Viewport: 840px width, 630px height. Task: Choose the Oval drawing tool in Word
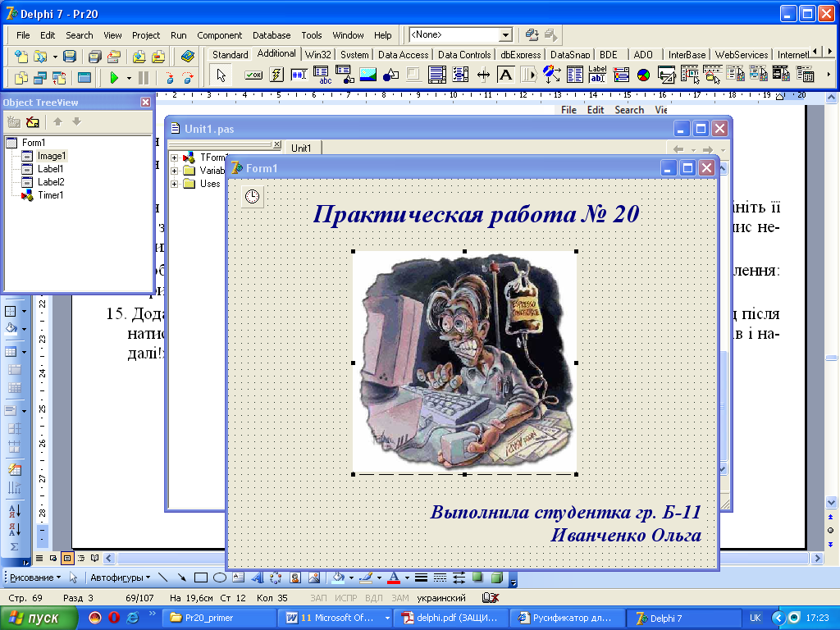click(220, 577)
